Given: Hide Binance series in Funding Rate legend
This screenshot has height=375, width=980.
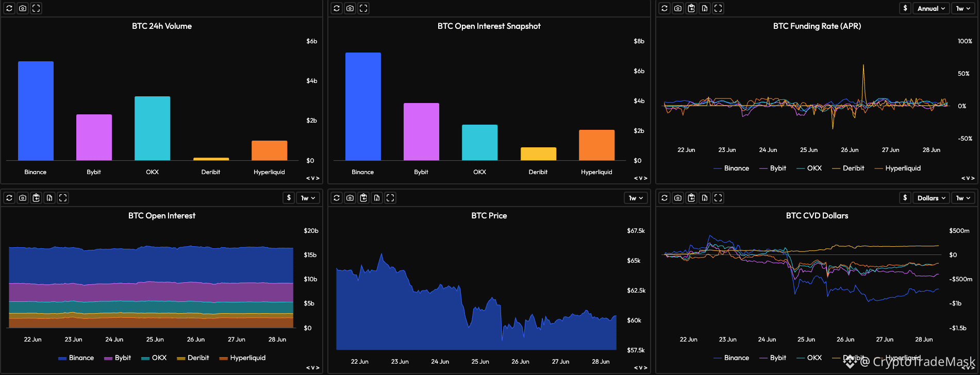Looking at the screenshot, I should click(732, 168).
